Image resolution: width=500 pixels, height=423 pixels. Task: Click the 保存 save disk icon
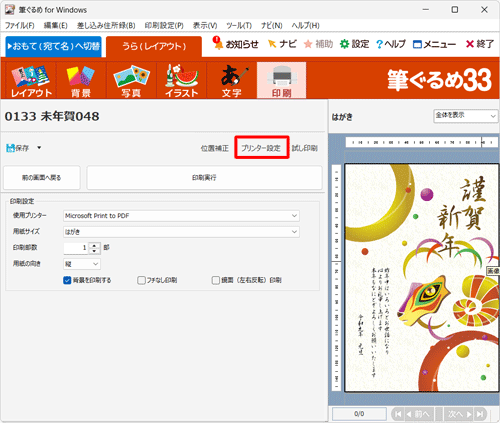point(10,148)
